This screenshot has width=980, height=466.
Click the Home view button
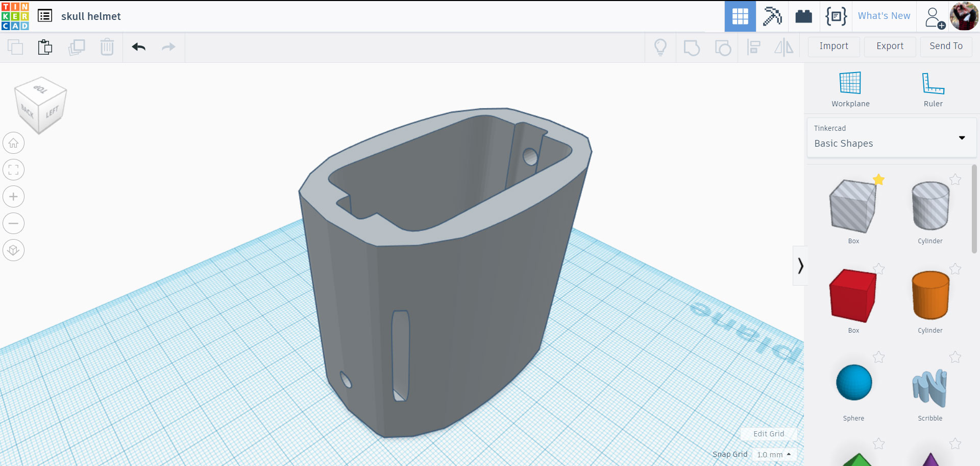coord(13,143)
